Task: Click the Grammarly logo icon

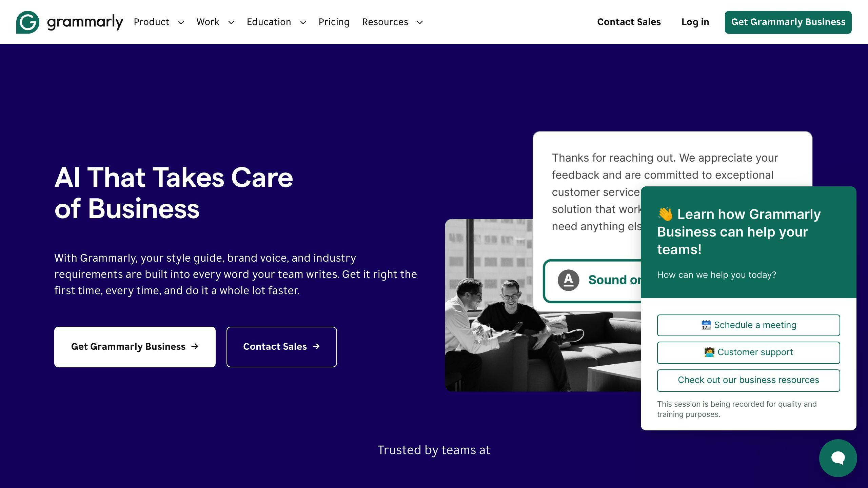Action: [x=28, y=22]
